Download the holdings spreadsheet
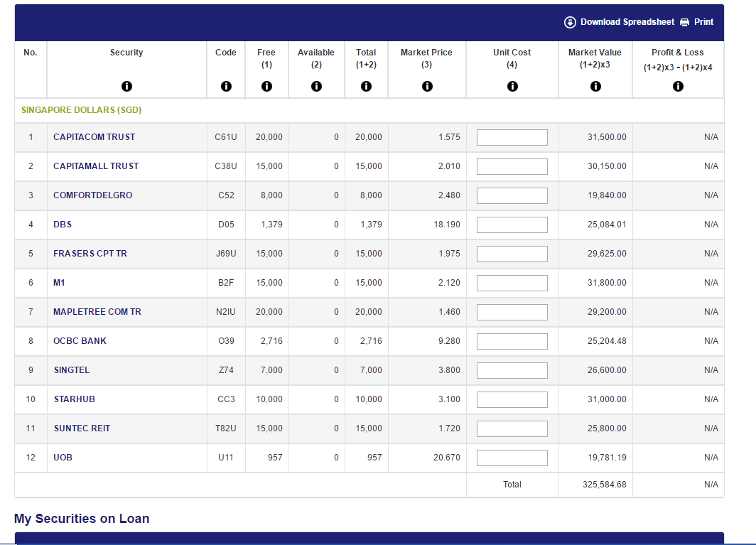 pos(620,22)
